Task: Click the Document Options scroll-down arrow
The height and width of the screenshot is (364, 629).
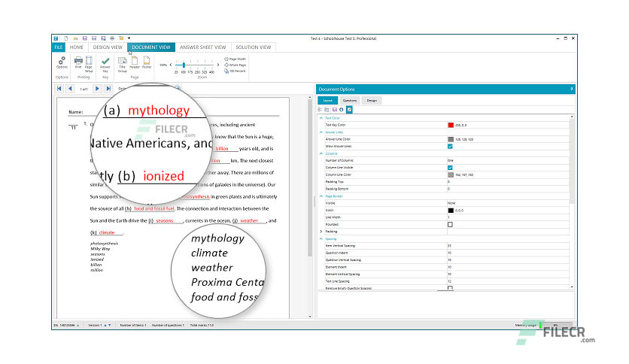Action: [x=572, y=287]
